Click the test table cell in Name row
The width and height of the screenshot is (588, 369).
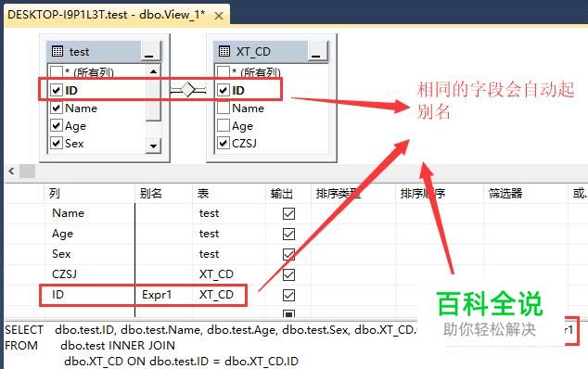click(x=229, y=213)
